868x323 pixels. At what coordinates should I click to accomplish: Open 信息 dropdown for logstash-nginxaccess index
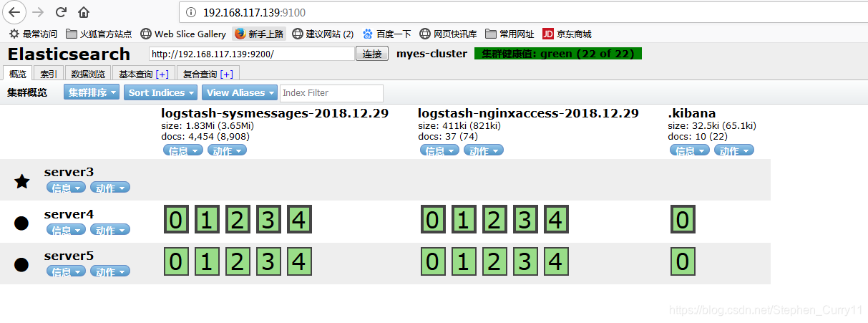pos(439,150)
